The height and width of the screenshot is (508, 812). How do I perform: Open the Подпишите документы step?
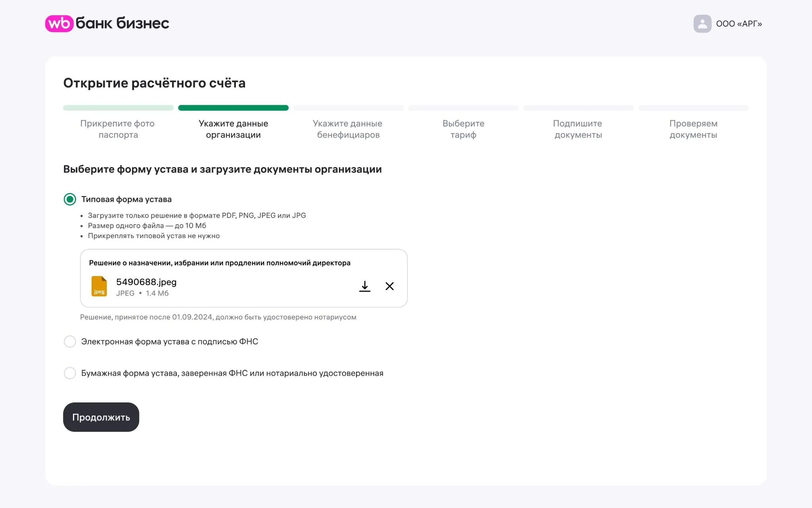pos(578,129)
